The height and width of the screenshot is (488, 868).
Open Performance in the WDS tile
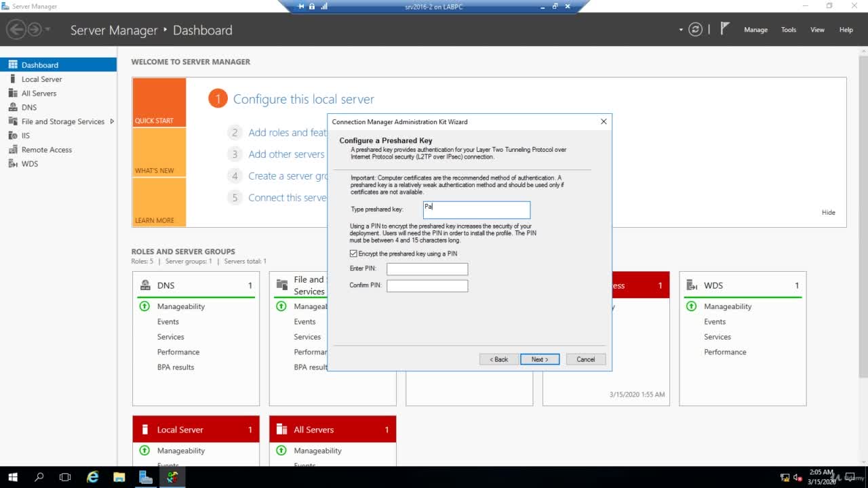click(x=725, y=352)
